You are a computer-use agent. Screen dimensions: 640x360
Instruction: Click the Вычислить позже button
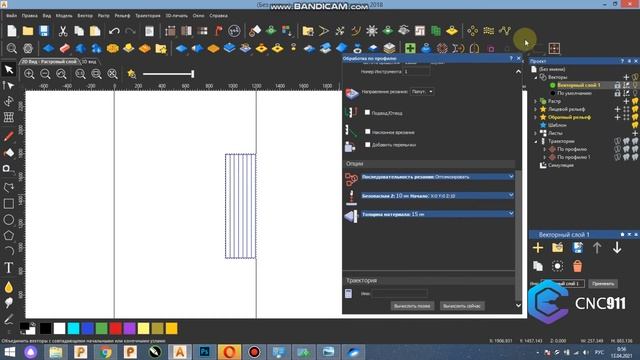[412, 306]
